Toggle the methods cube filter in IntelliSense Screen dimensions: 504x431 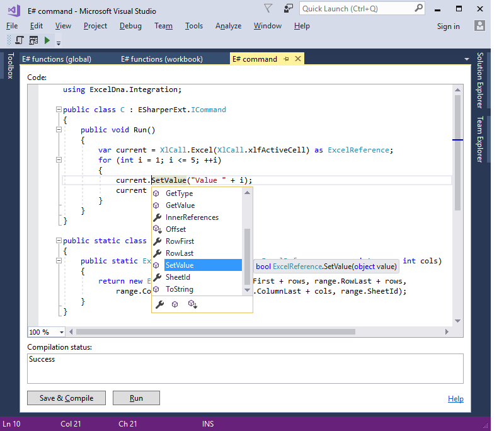click(175, 304)
